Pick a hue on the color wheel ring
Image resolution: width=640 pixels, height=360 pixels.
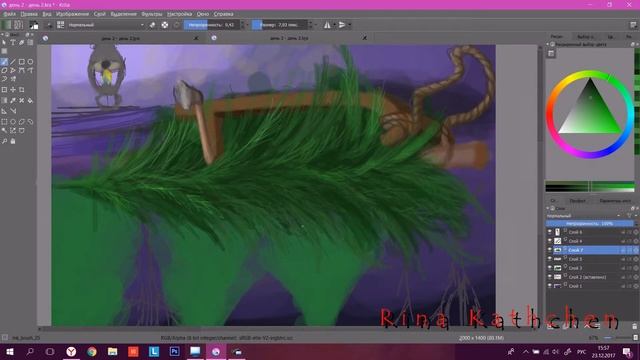pyautogui.click(x=590, y=73)
